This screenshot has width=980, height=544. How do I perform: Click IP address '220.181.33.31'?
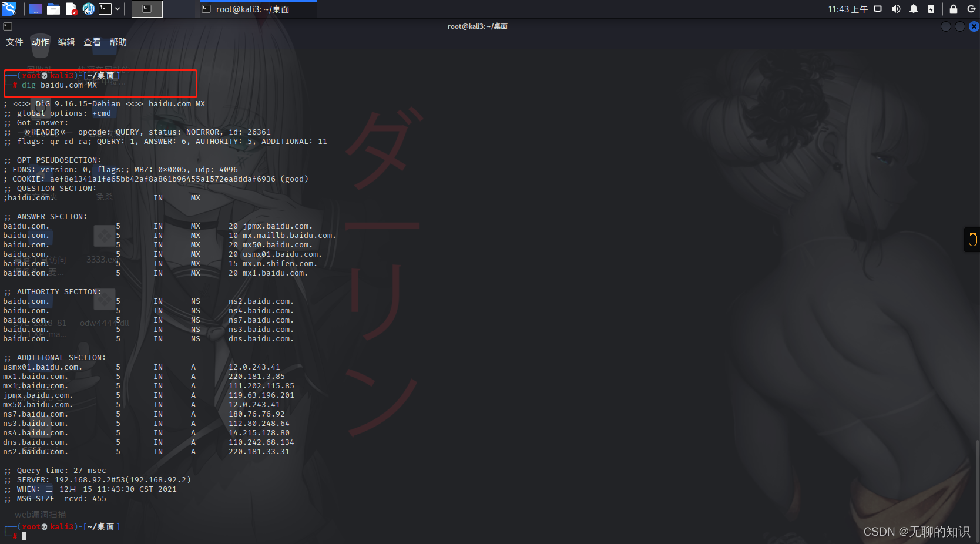coord(259,452)
